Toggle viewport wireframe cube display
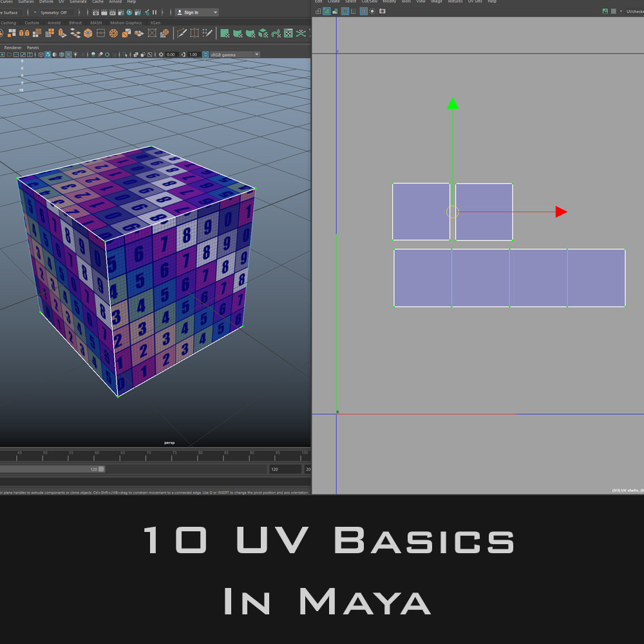Image resolution: width=644 pixels, height=644 pixels. (41, 55)
